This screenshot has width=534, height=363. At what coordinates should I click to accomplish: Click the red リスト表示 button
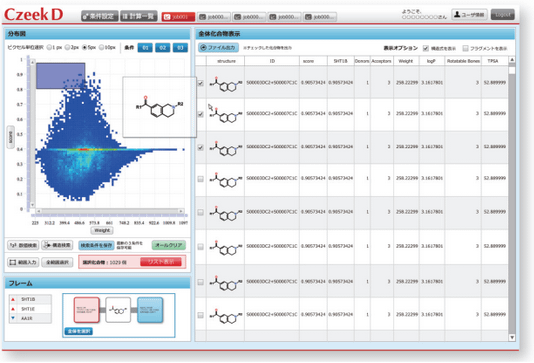coord(161,262)
